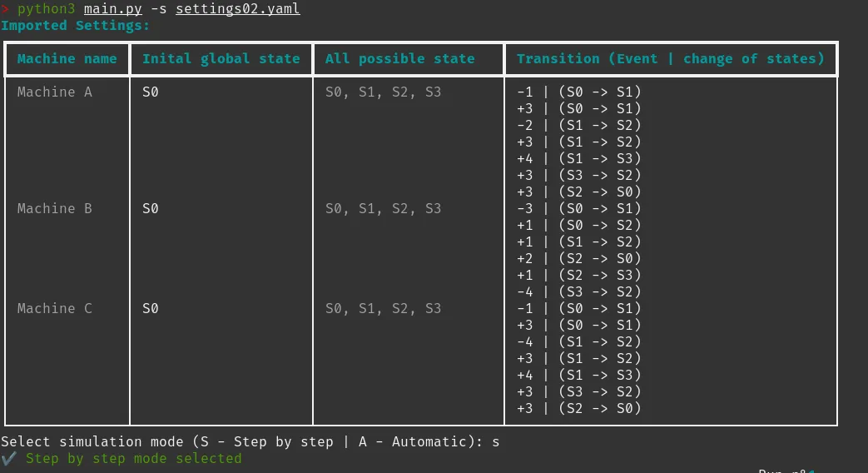Click the Transition column header

(670, 59)
